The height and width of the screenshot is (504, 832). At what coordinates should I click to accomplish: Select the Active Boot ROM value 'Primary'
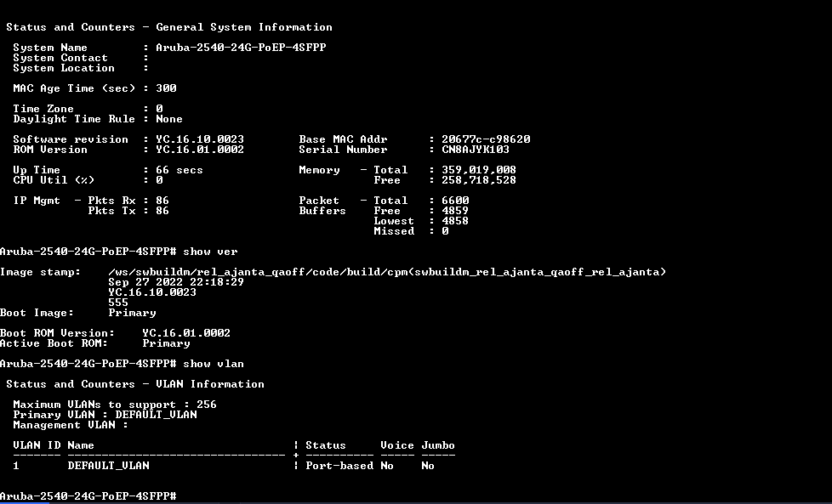pos(166,343)
